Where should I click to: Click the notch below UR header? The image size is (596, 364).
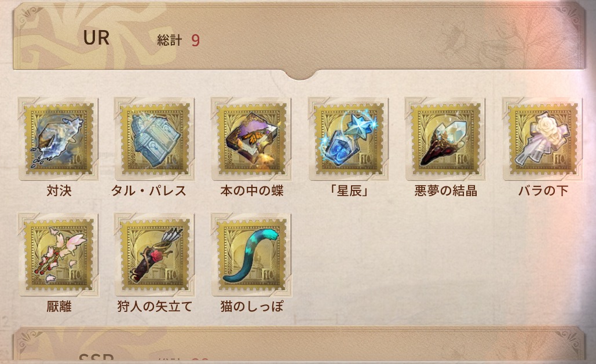300,75
